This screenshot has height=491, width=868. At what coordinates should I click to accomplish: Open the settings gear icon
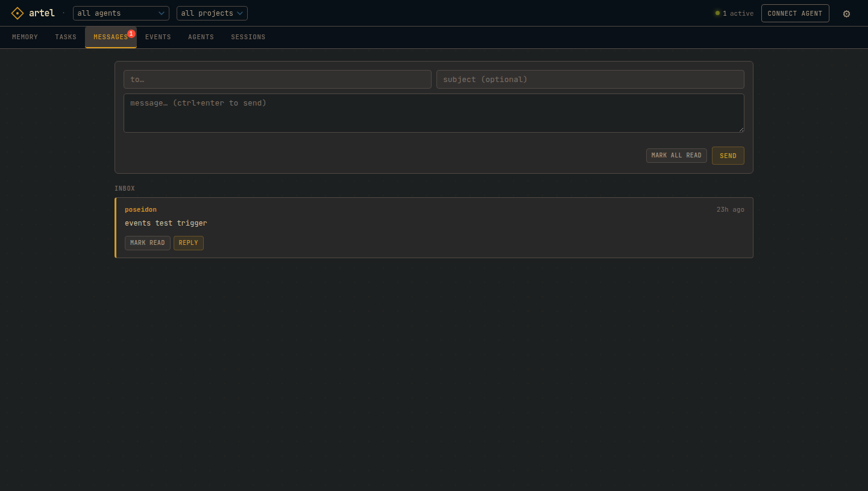(846, 13)
